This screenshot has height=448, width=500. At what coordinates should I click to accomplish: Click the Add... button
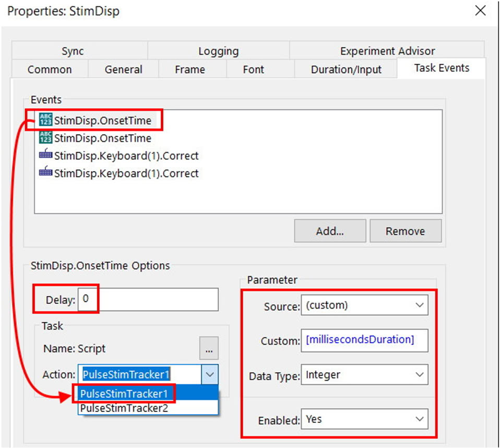coord(329,231)
